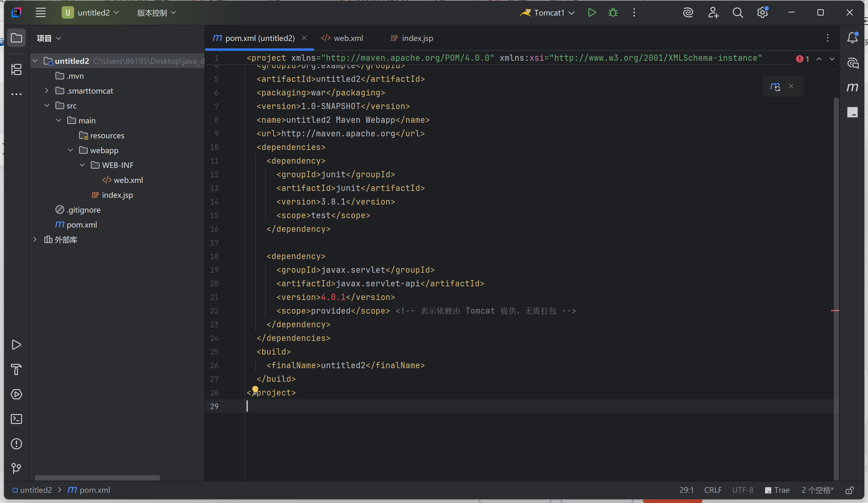Open Code With Me add-user icon
The height and width of the screenshot is (503, 868).
pyautogui.click(x=713, y=13)
